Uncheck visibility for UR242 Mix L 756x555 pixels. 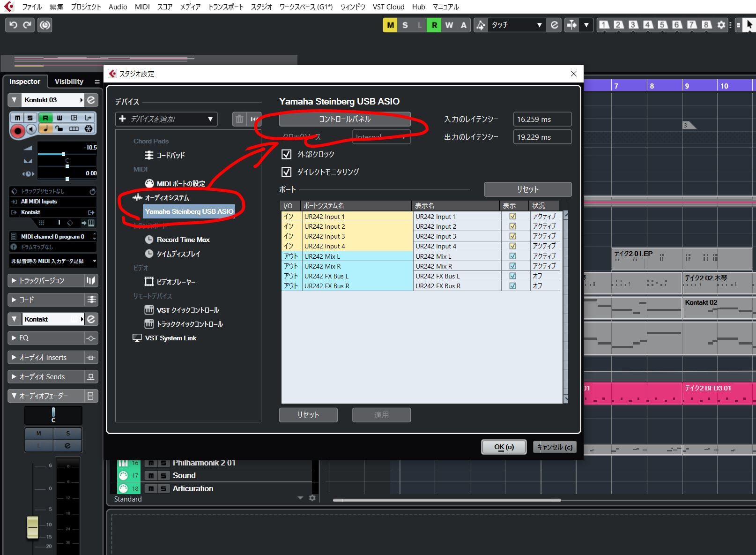513,256
